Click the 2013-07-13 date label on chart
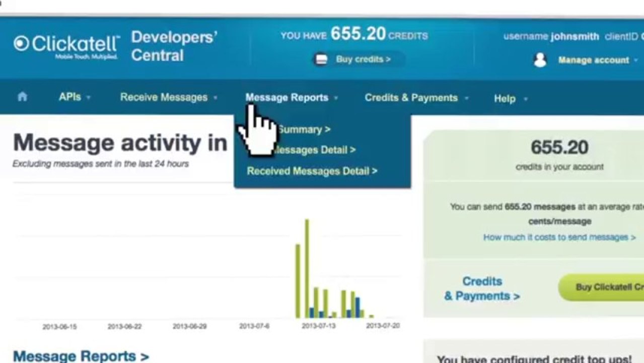 coord(318,326)
